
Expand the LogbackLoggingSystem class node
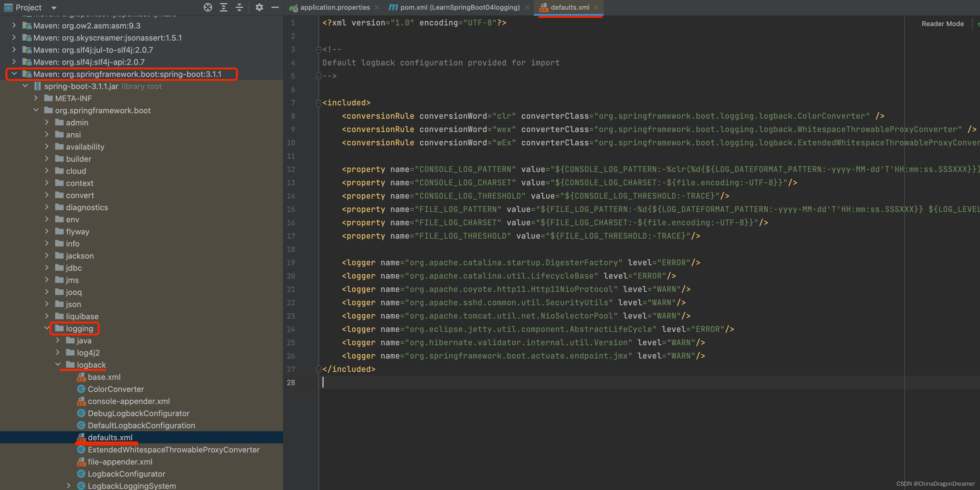pyautogui.click(x=68, y=485)
